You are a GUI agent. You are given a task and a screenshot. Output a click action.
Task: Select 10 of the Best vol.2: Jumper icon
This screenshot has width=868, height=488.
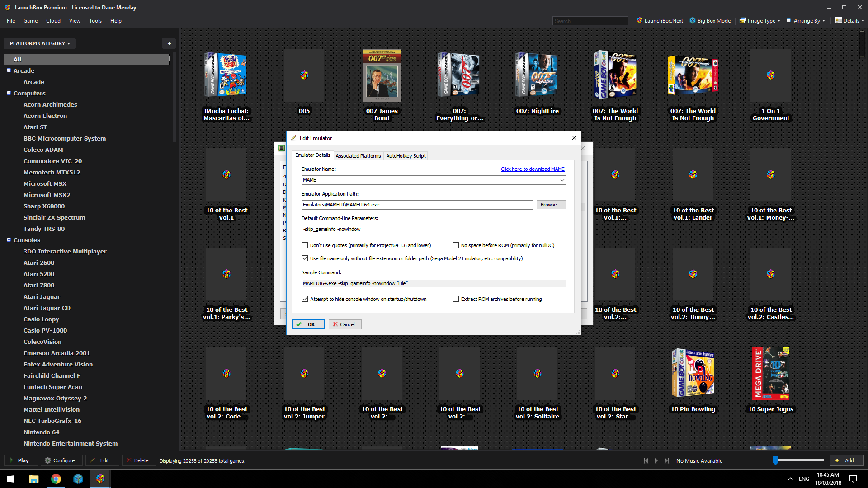[x=304, y=373]
